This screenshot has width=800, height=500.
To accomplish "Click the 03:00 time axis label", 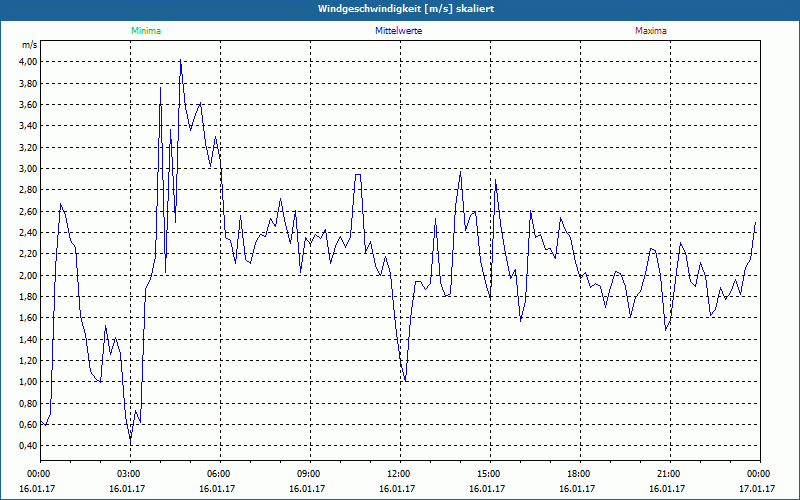I will point(130,474).
